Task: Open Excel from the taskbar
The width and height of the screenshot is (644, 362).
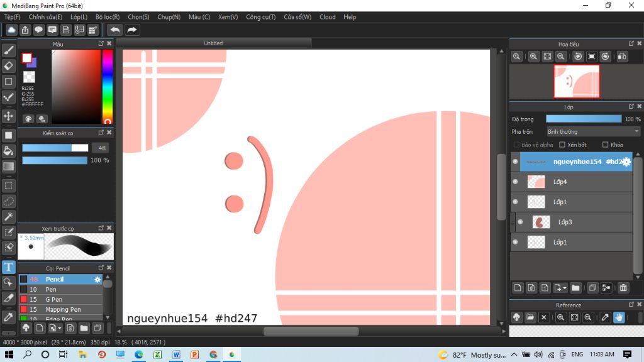Action: (x=157, y=354)
